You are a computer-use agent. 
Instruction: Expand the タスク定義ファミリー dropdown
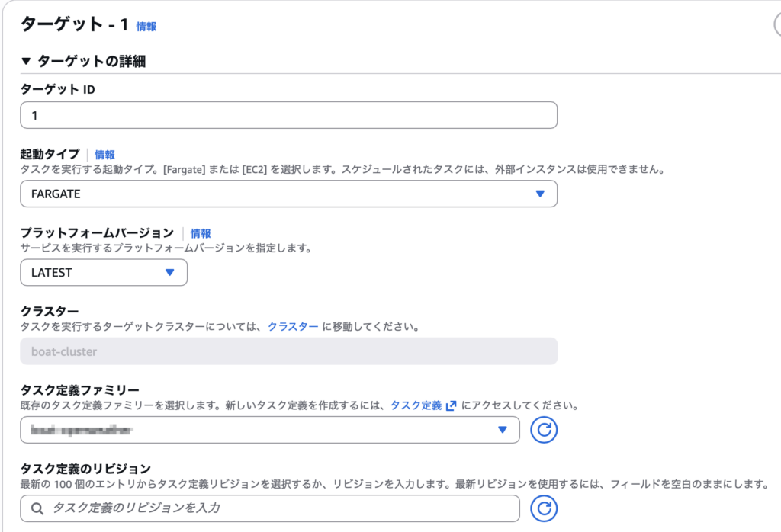(x=502, y=430)
